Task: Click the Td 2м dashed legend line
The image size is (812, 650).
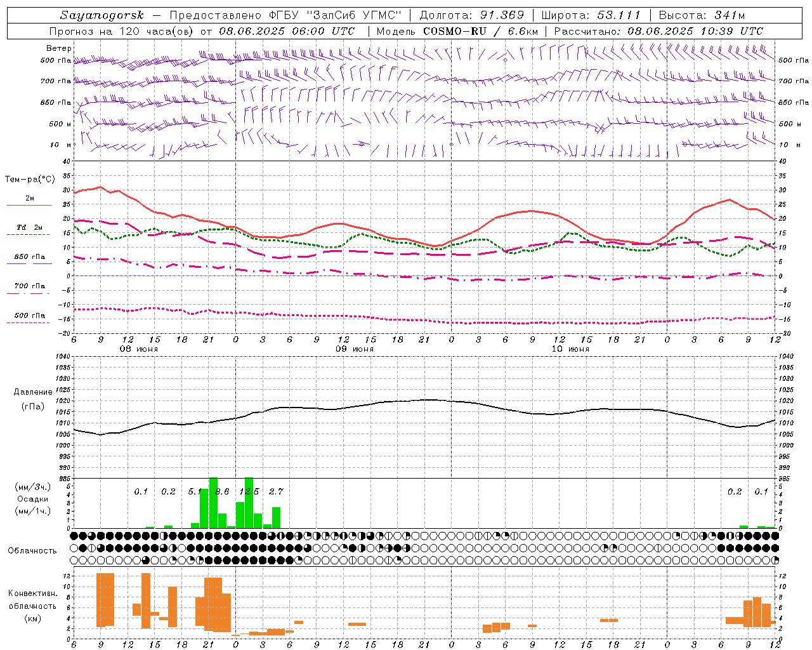Action: pos(28,234)
